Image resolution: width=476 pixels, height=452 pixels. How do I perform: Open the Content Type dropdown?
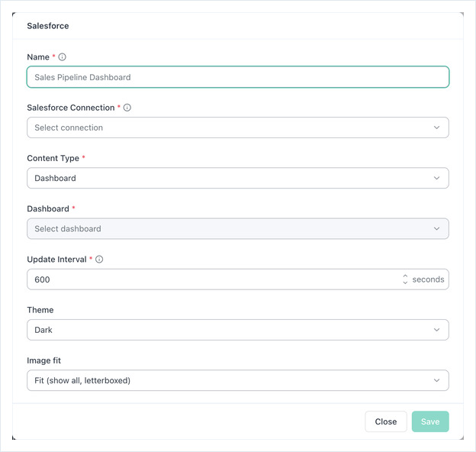(238, 178)
